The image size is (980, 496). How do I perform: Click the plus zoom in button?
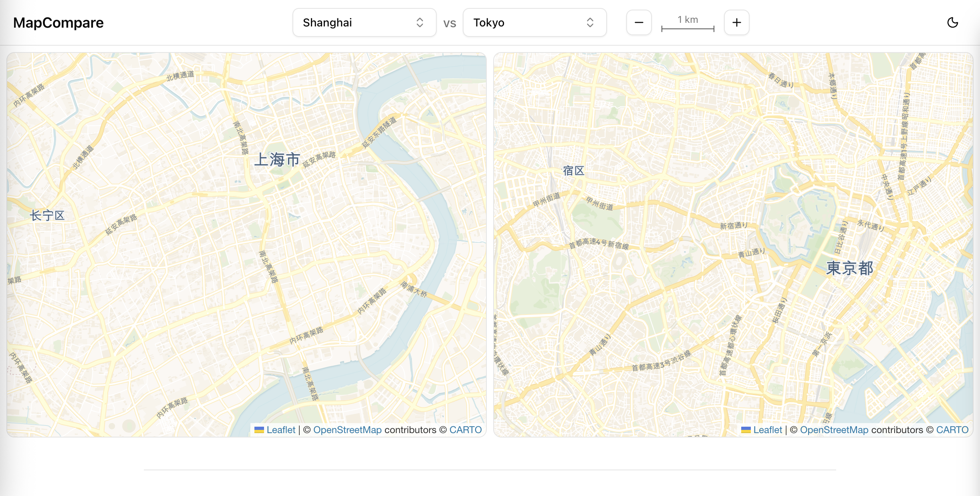coord(736,22)
